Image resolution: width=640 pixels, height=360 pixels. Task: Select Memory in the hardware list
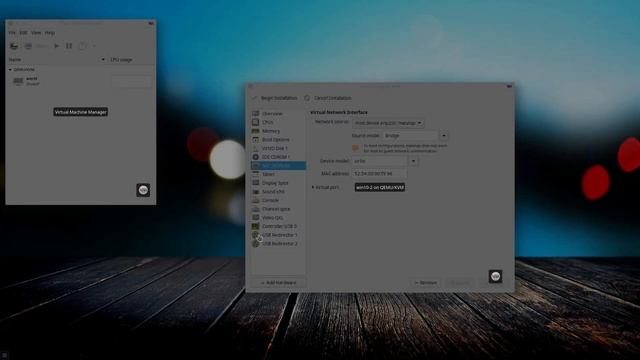tap(278, 131)
